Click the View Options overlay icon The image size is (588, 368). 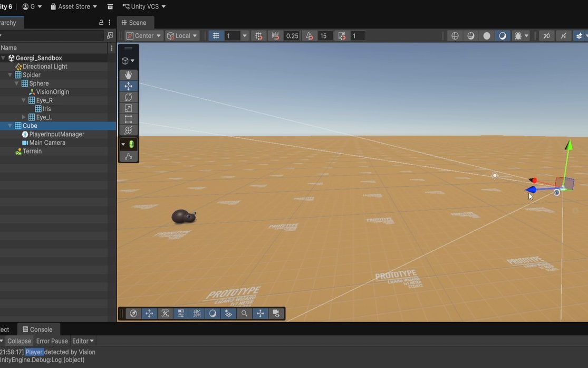click(x=181, y=314)
